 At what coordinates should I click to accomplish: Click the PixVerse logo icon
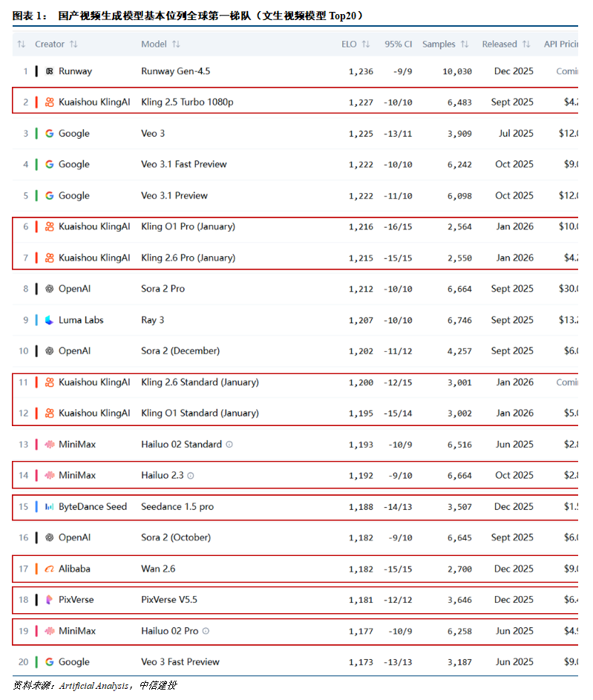pyautogui.click(x=49, y=600)
